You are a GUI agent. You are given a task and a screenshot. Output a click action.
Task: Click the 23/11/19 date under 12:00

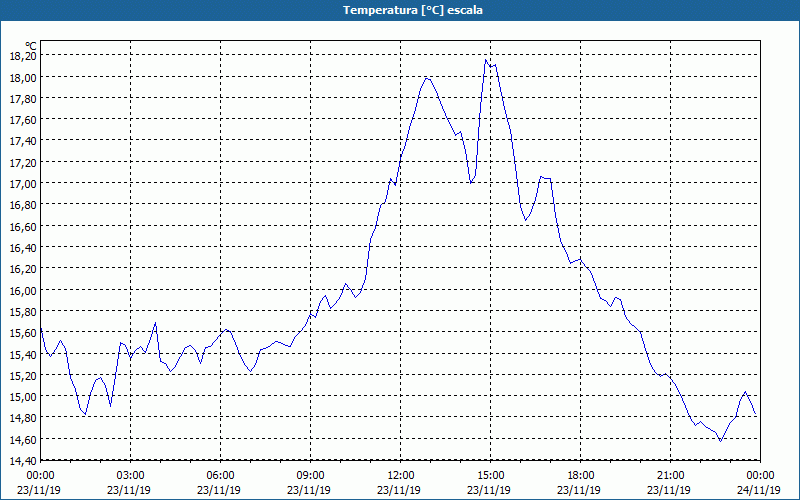coord(399,490)
